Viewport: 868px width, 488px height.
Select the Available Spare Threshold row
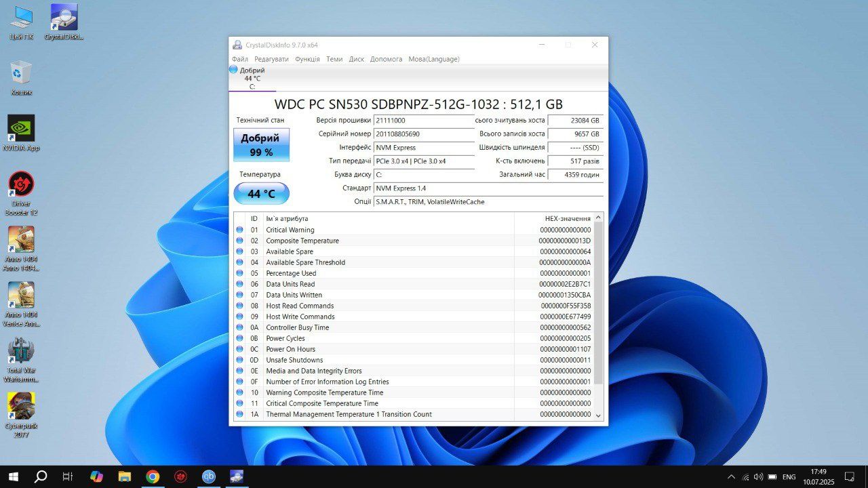414,262
